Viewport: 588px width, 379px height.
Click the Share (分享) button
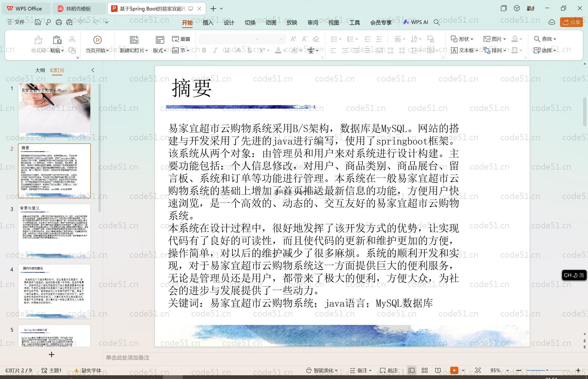coord(571,22)
